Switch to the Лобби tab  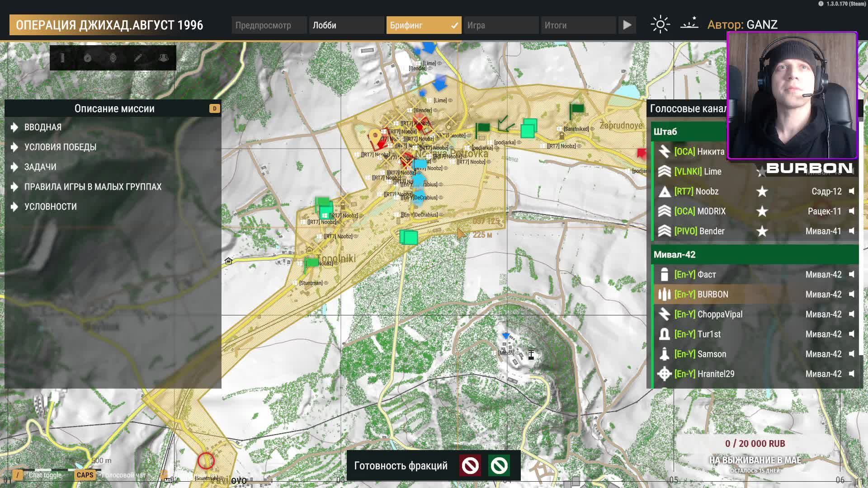point(346,25)
